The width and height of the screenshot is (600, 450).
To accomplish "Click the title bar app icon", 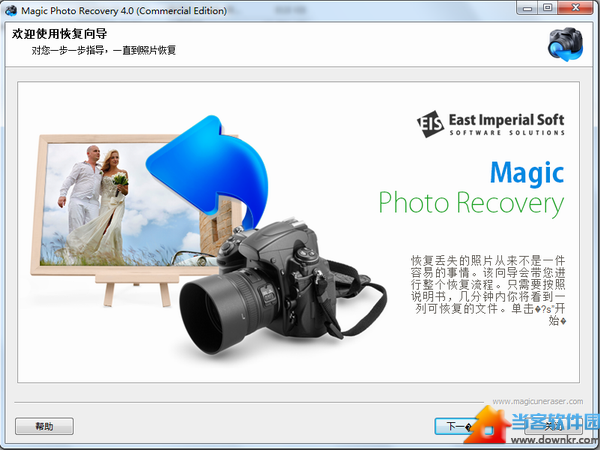I will (11, 10).
